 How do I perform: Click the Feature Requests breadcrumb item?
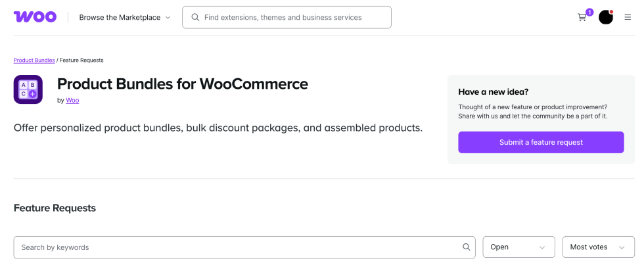(x=81, y=61)
